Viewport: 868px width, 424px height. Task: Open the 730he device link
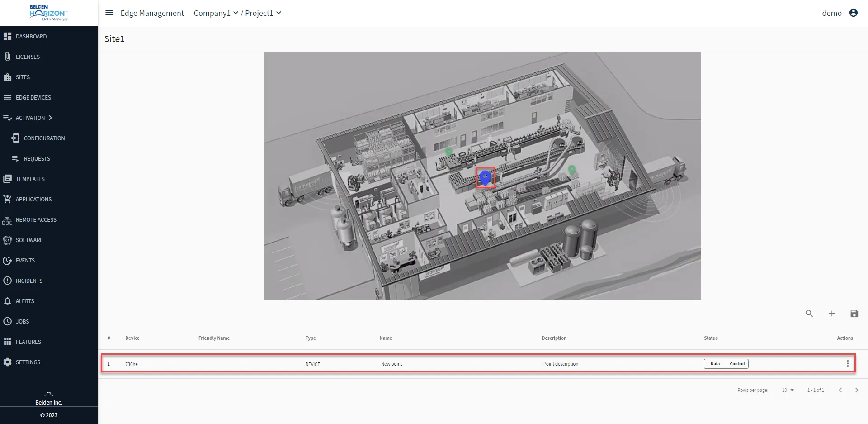click(132, 364)
